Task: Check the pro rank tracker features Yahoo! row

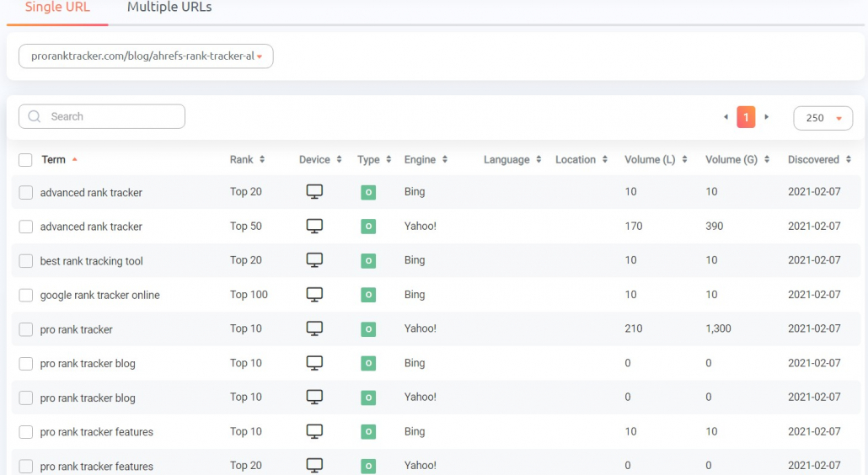Action: click(x=25, y=466)
